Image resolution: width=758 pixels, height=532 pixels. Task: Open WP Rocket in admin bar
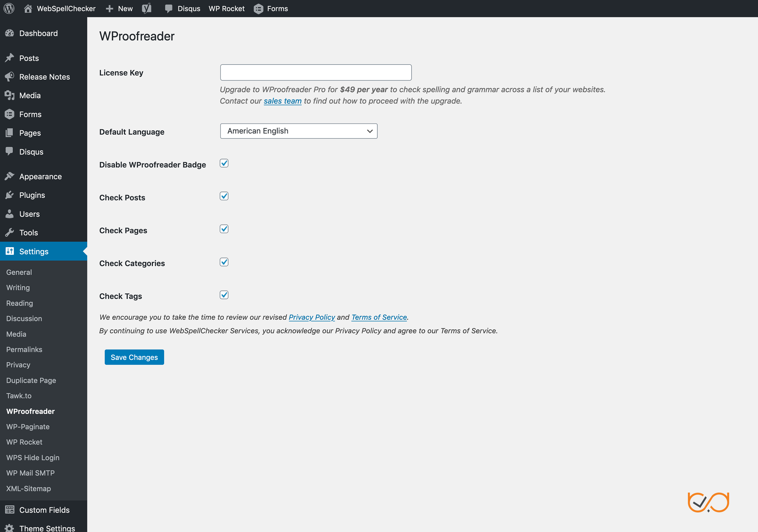coord(226,9)
